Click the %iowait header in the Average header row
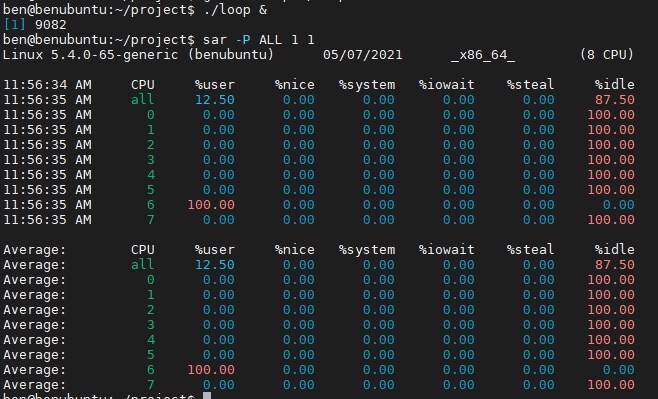658x399 pixels. pos(446,250)
